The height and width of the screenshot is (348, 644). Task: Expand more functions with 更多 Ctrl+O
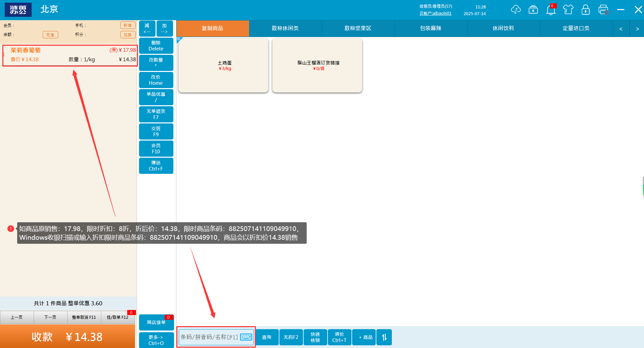click(x=156, y=340)
